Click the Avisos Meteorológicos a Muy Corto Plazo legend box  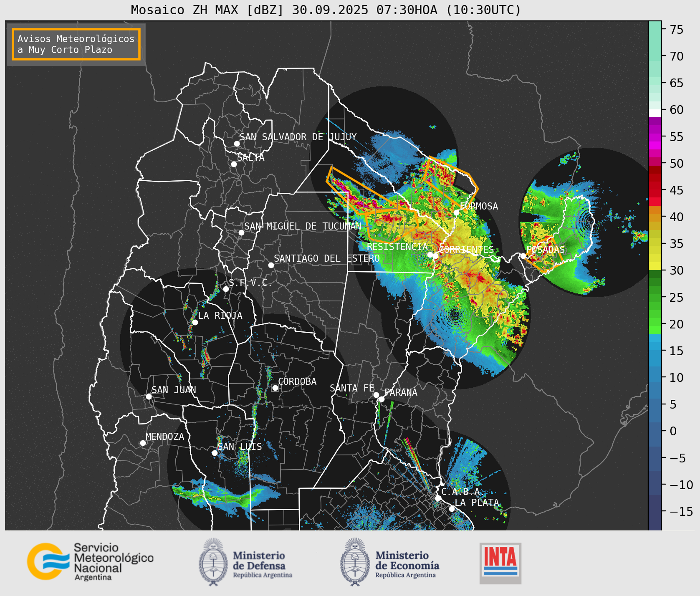coord(76,44)
